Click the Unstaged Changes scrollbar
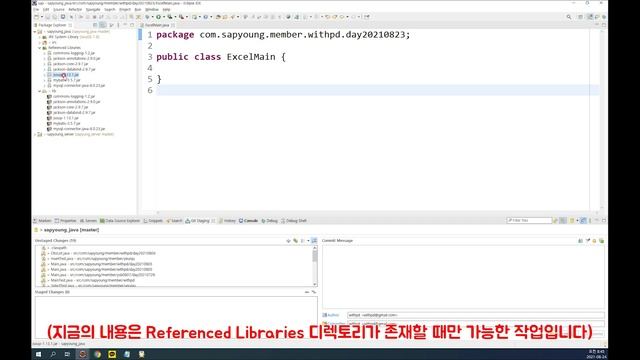Screen dimensions: 640x360 click(x=315, y=266)
